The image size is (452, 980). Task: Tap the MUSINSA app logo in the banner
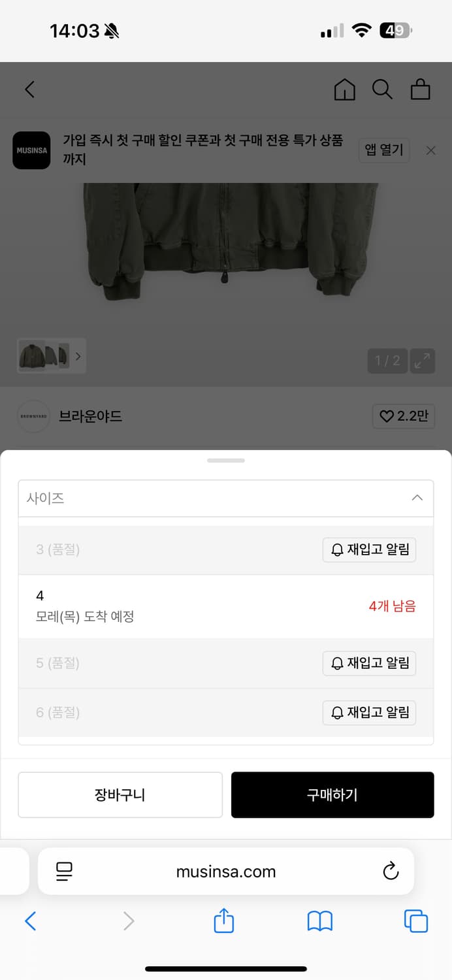click(31, 151)
